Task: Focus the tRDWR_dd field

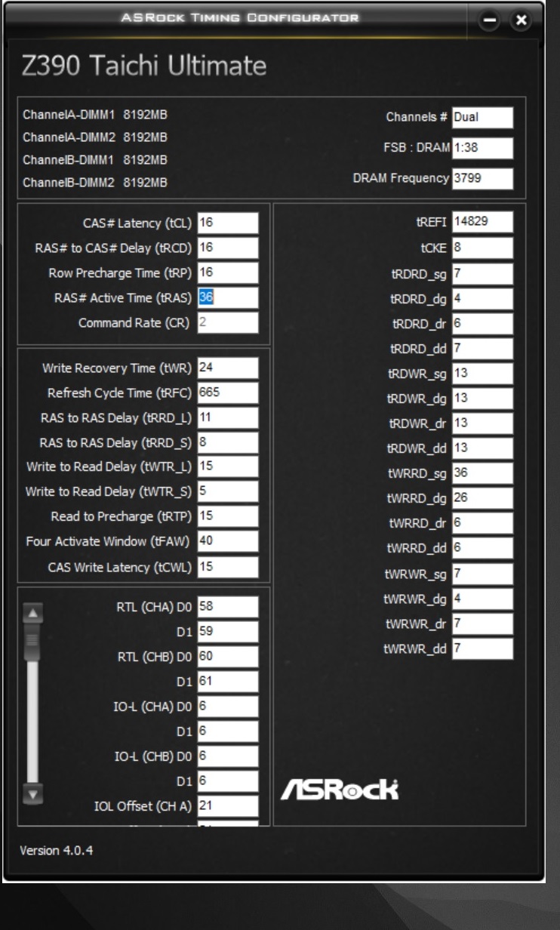Action: click(483, 448)
